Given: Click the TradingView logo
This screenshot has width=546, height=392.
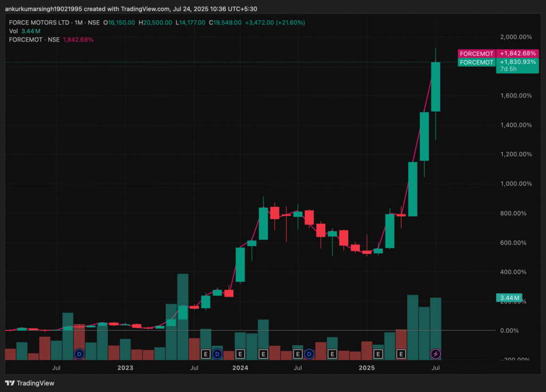Looking at the screenshot, I should [x=30, y=383].
